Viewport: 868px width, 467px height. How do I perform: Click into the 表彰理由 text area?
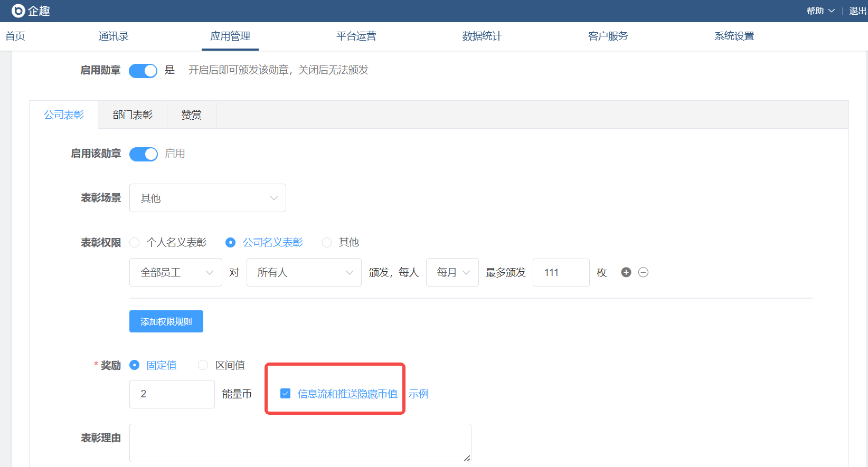(300, 443)
